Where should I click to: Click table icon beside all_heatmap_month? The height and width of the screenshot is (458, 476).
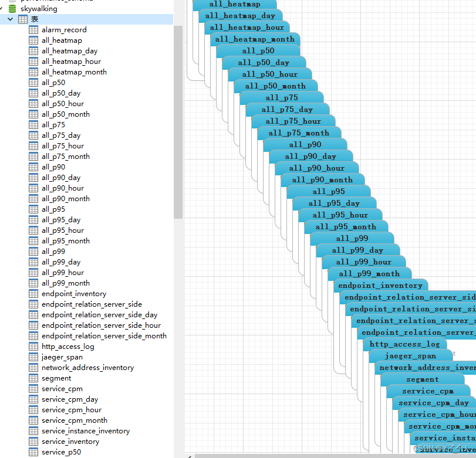click(x=33, y=72)
